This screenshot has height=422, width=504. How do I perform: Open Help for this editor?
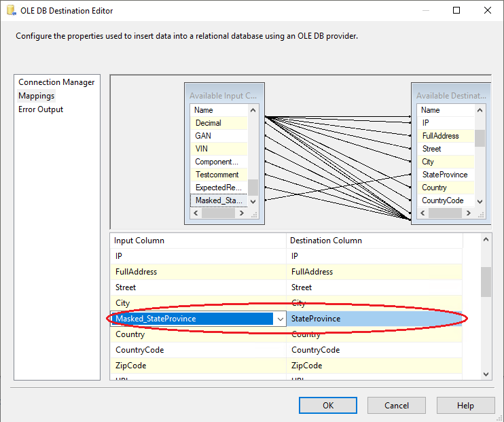click(x=465, y=406)
